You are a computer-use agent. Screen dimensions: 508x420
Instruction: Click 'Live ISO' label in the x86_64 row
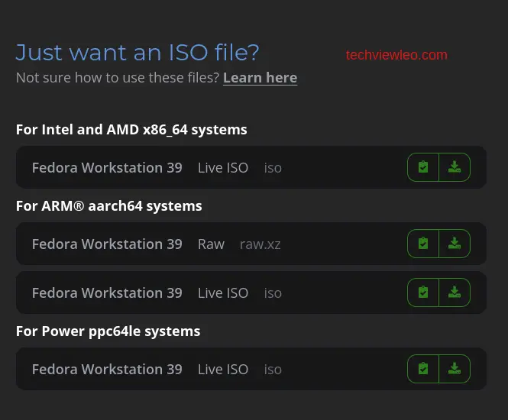[223, 168]
